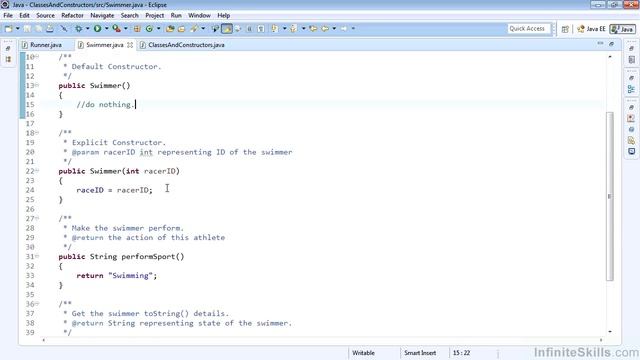Viewport: 640px width, 360px height.
Task: Restore the left trim view stack
Action: (x=8, y=48)
